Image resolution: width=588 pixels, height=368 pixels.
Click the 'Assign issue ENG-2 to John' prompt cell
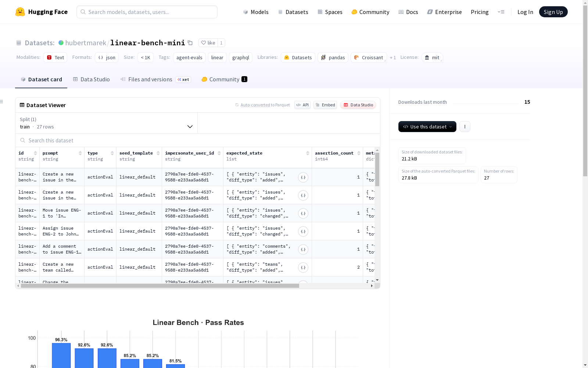(x=62, y=231)
